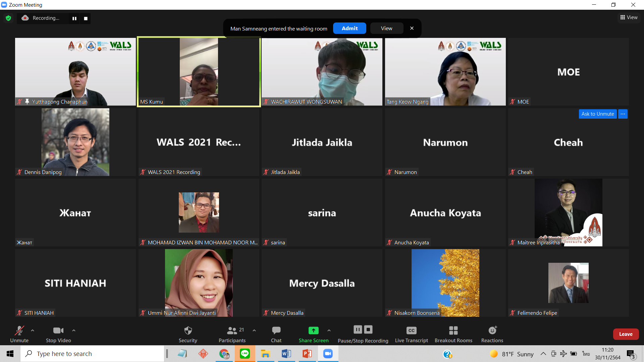Click the green Share Screen icon
Screen dimensions: 644x362
[x=313, y=331]
